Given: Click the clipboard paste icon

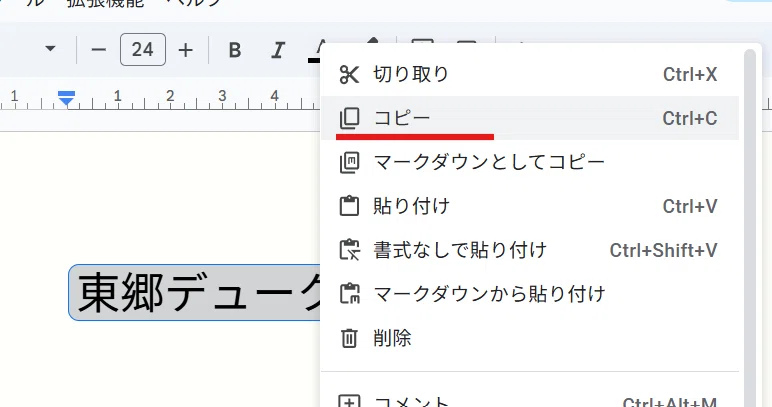Looking at the screenshot, I should click(349, 206).
